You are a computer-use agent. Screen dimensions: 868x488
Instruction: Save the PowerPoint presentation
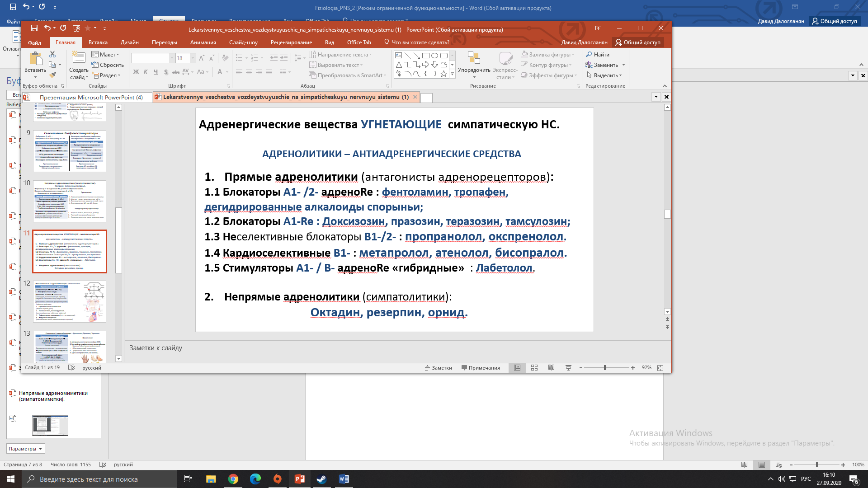[x=34, y=28]
